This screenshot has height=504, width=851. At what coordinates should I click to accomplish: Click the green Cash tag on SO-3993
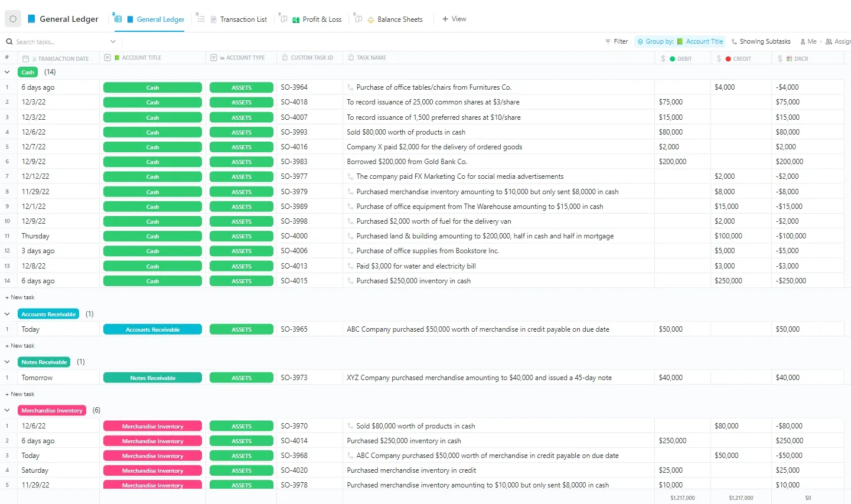tap(152, 132)
